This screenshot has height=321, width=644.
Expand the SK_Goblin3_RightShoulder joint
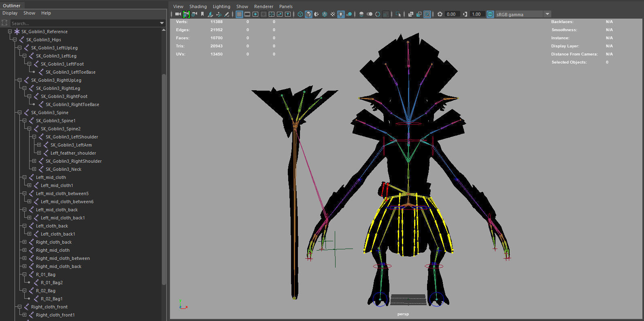coord(34,161)
